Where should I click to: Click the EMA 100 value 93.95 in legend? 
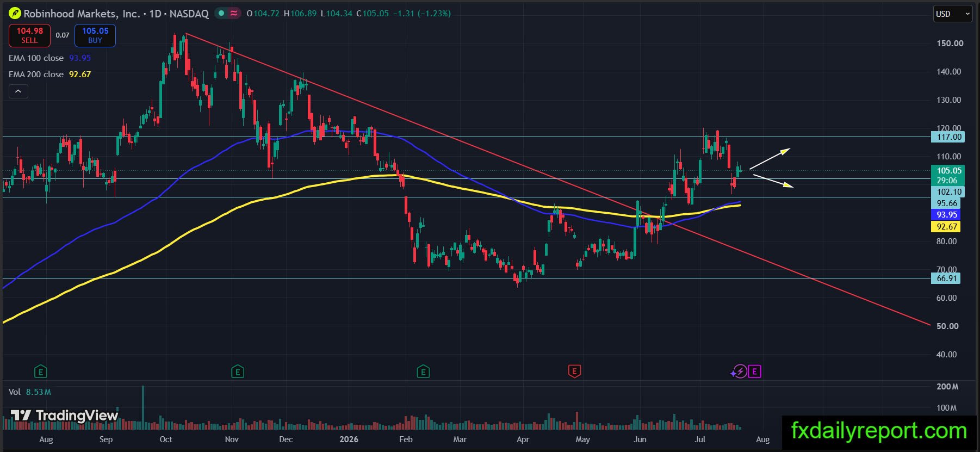coord(80,58)
